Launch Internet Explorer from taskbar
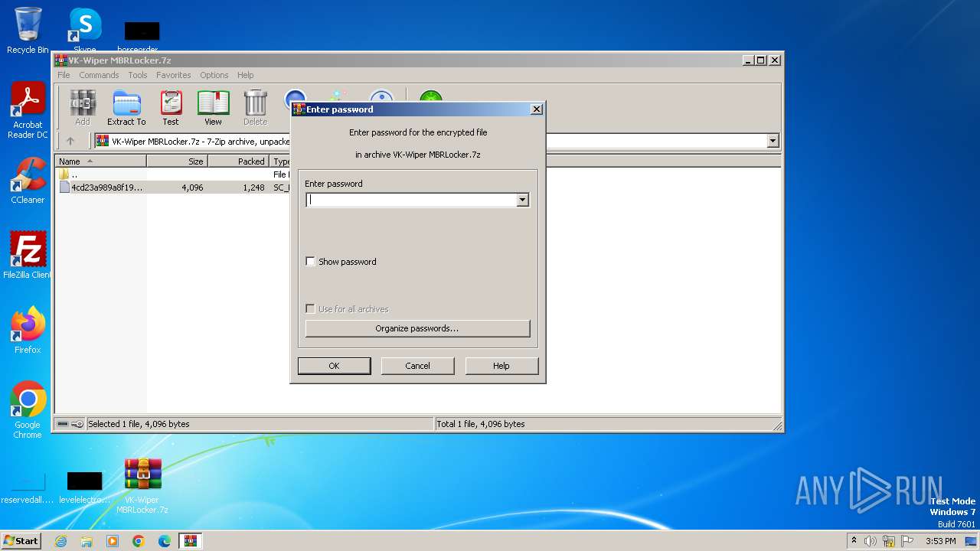Image resolution: width=980 pixels, height=551 pixels. point(61,541)
